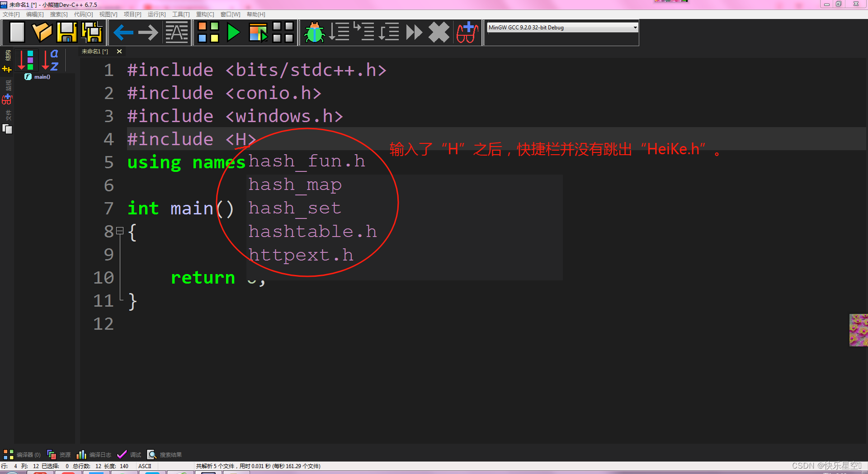Start debugging with the green bug icon
This screenshot has width=868, height=474.
pyautogui.click(x=314, y=33)
